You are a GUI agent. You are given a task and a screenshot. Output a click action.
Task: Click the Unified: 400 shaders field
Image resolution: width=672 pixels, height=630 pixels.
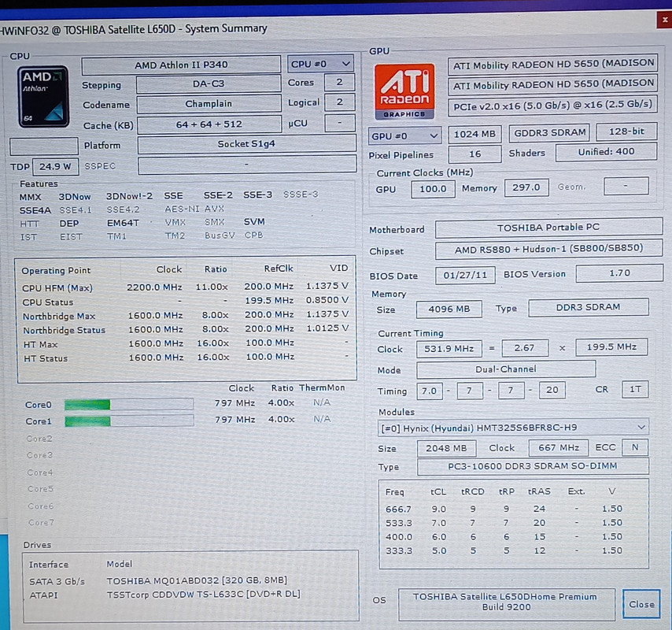tap(606, 152)
